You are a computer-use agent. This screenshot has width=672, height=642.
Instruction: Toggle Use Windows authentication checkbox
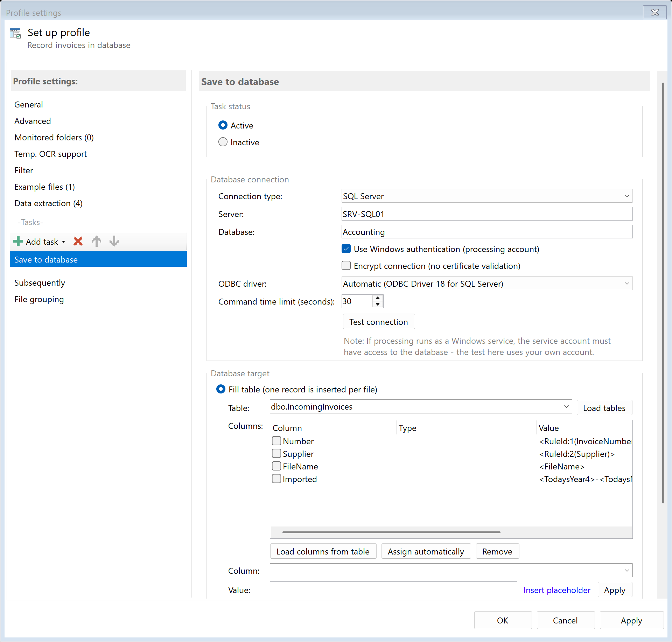[346, 249]
